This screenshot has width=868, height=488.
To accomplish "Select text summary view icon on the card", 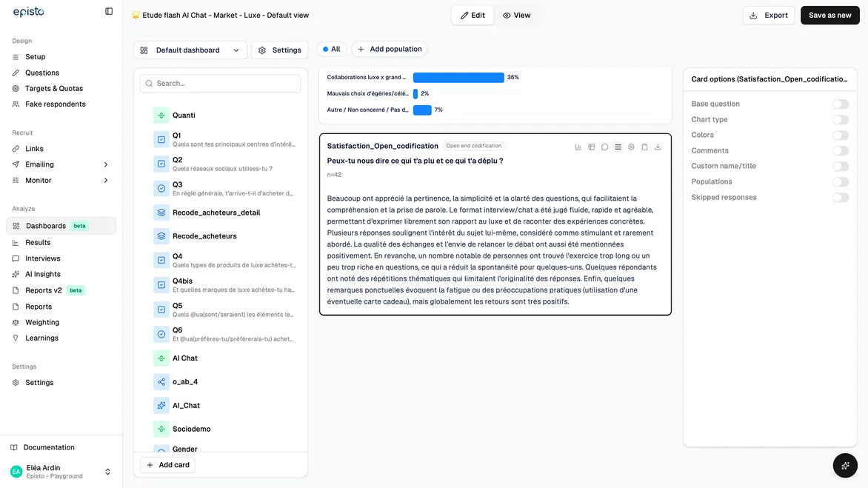I will pyautogui.click(x=618, y=147).
